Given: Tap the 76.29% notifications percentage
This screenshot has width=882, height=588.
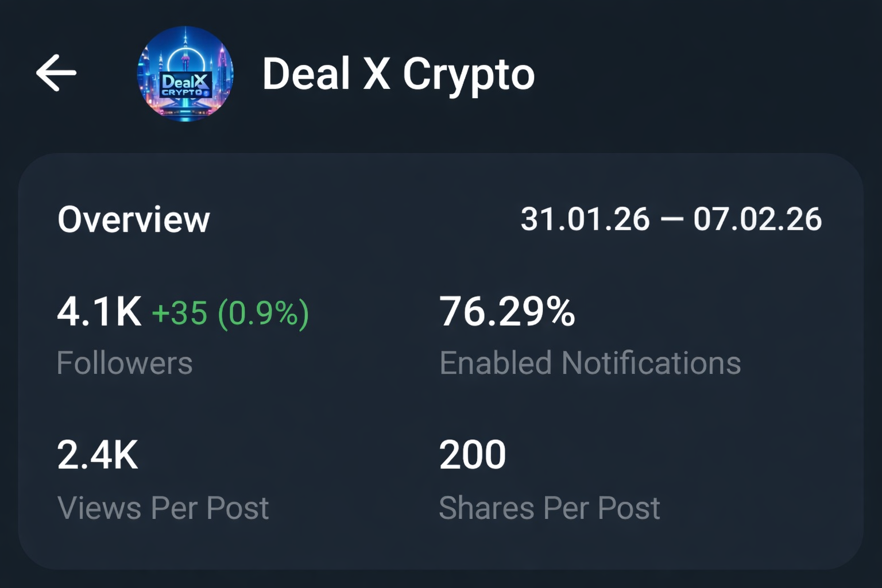Looking at the screenshot, I should click(x=508, y=311).
